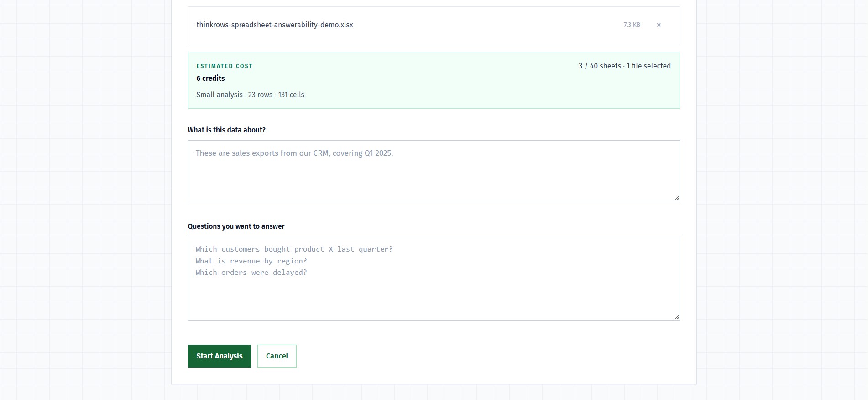This screenshot has height=400, width=868.
Task: Select the thinkrows-spreadsheet-answerability-demo.xlsx file name
Action: [275, 25]
